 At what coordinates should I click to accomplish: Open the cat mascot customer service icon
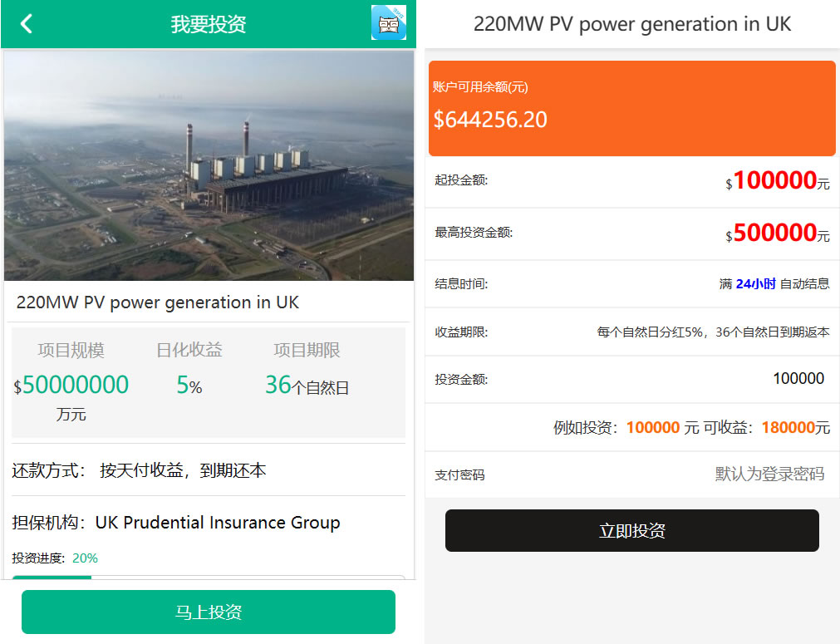click(388, 23)
